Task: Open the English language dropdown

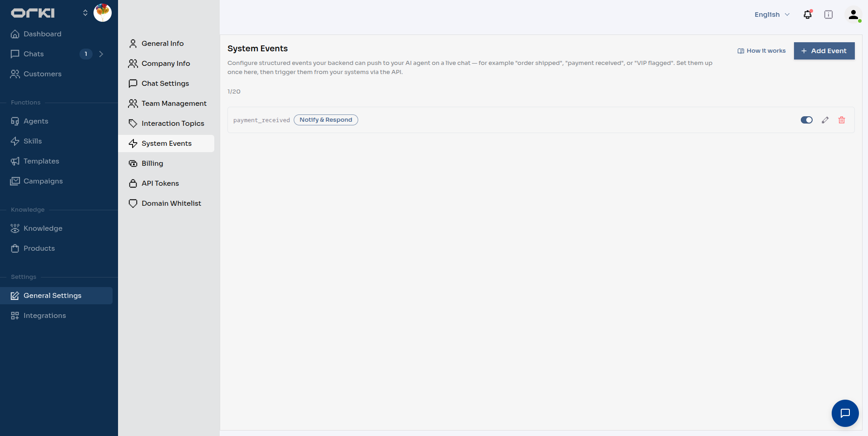Action: click(772, 15)
